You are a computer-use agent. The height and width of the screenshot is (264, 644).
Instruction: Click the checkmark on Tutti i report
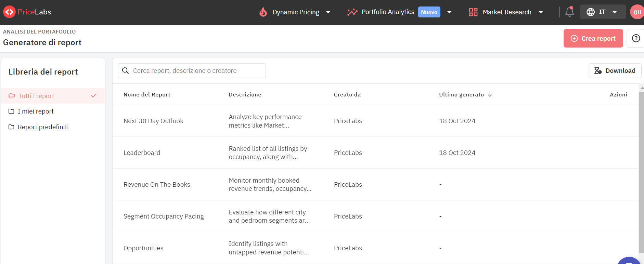click(94, 96)
